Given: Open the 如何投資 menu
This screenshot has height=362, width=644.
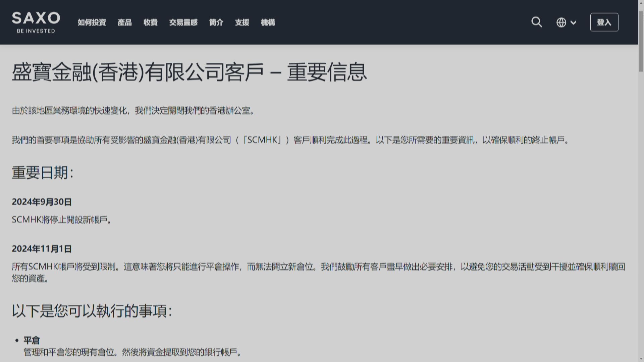Looking at the screenshot, I should coord(92,22).
